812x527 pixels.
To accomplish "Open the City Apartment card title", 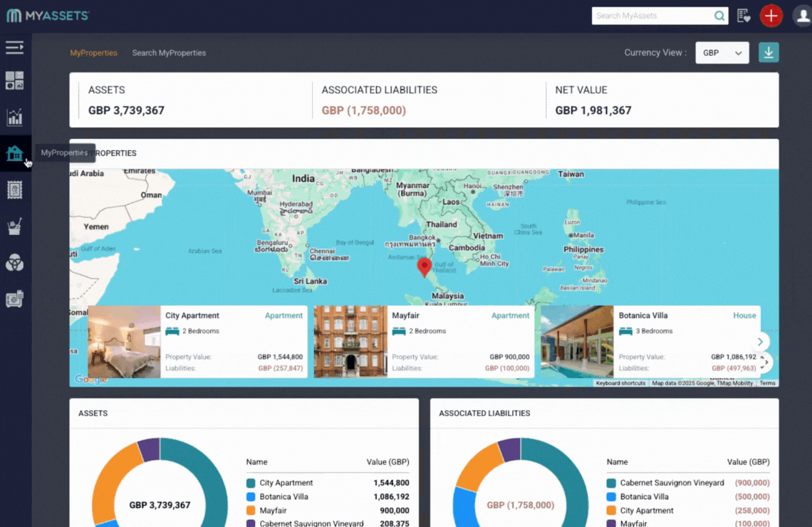I will point(192,315).
